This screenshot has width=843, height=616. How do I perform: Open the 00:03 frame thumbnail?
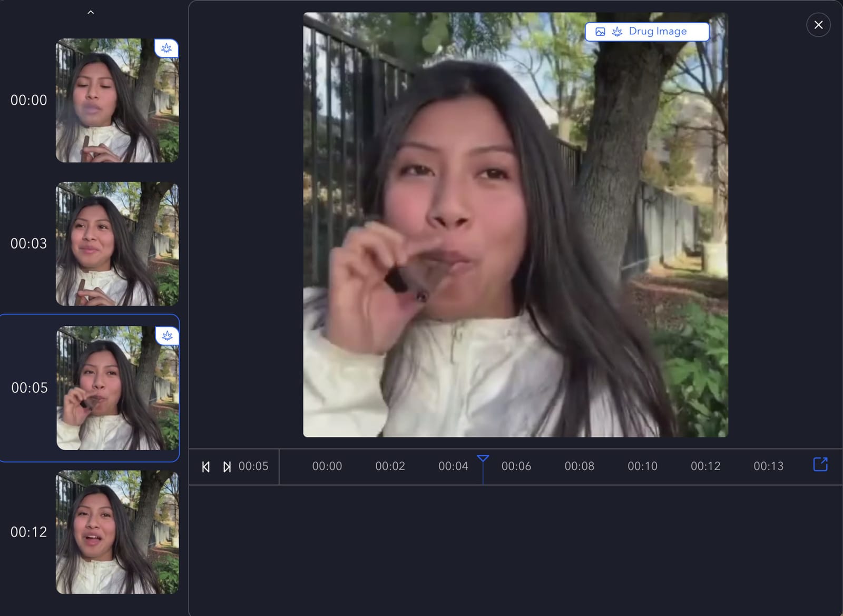coord(117,244)
